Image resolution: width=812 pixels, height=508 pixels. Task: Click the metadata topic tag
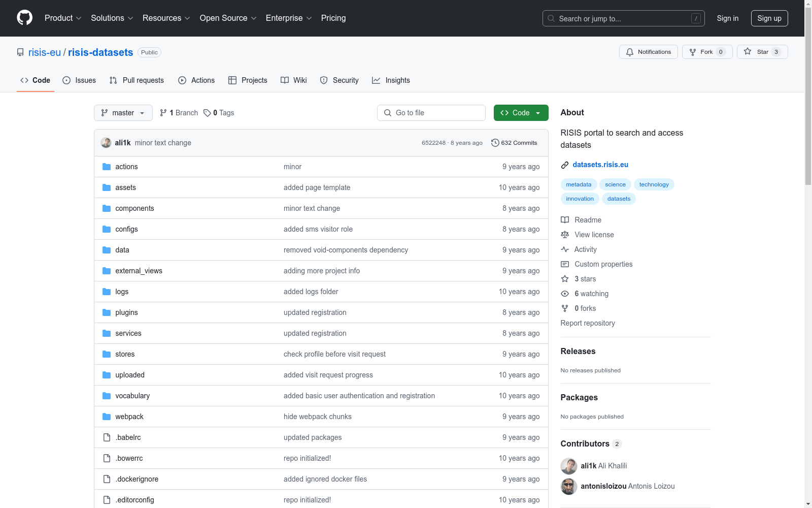tap(579, 184)
